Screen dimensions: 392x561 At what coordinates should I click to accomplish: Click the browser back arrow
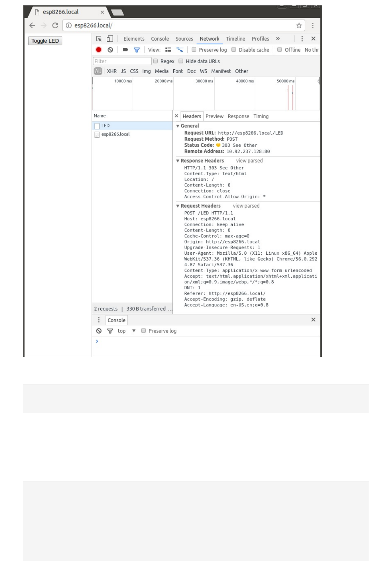pos(32,26)
